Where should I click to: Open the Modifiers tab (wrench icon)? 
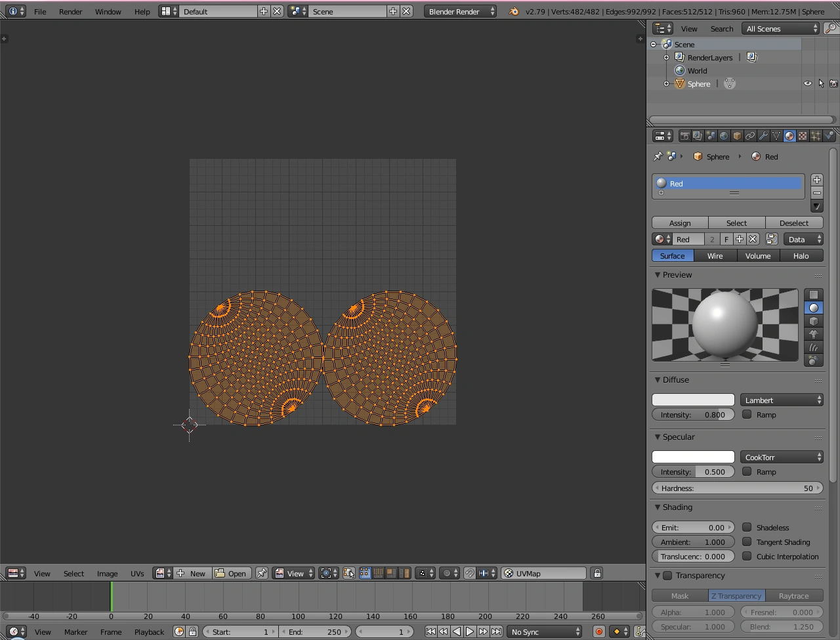[763, 136]
